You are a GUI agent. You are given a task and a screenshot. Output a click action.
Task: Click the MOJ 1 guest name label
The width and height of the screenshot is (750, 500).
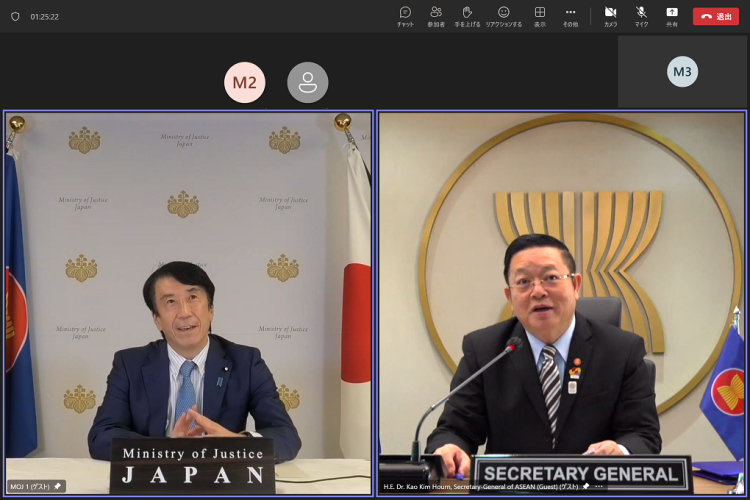point(30,487)
